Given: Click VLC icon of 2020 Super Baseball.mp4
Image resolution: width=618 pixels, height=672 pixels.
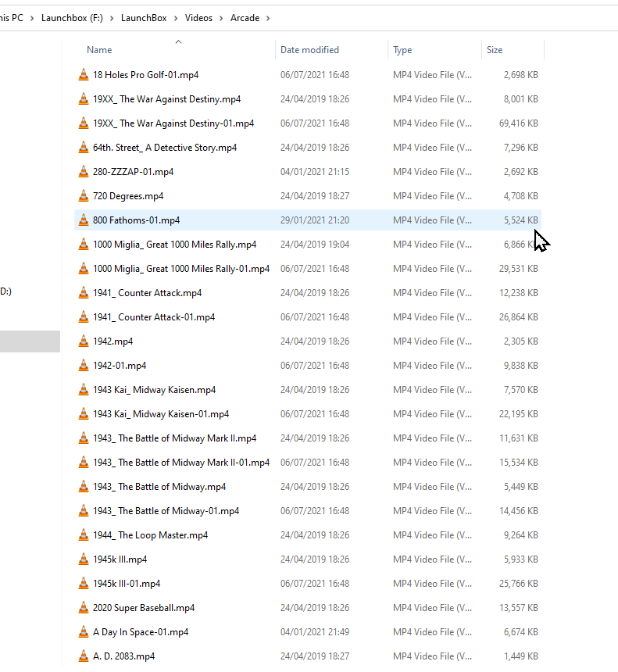Looking at the screenshot, I should coord(84,607).
